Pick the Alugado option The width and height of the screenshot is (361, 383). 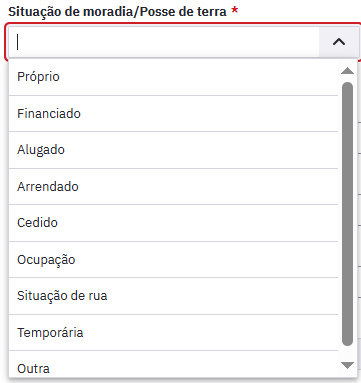pyautogui.click(x=173, y=150)
